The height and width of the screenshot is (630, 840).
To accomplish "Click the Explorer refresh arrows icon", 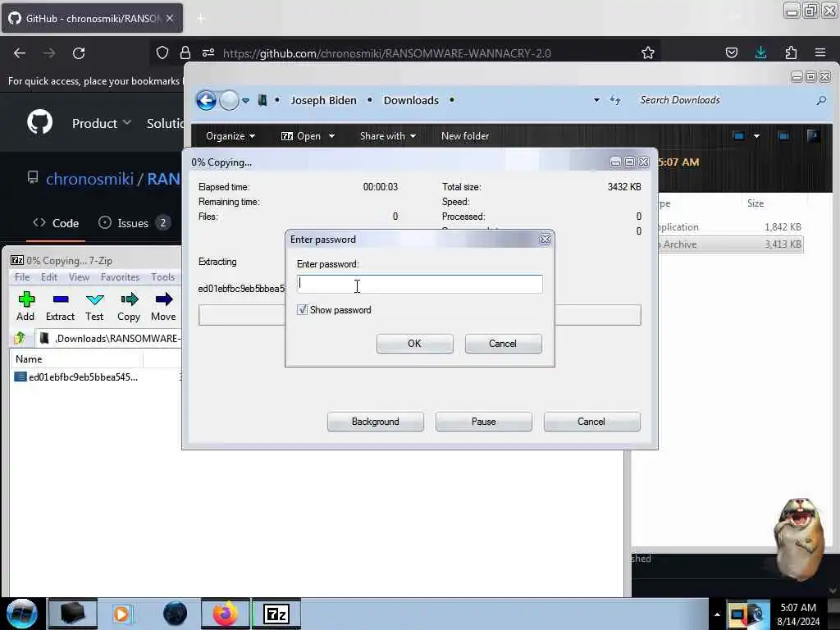I will coord(615,100).
